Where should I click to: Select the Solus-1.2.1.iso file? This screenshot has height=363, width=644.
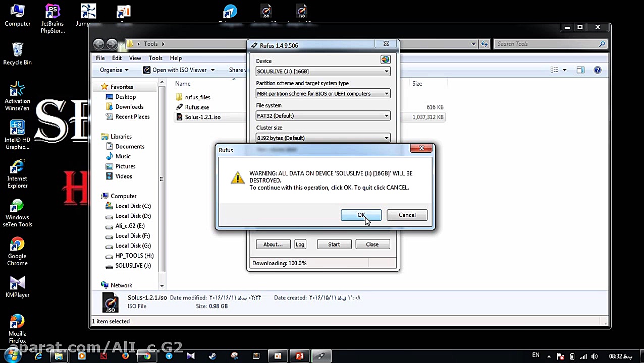(x=202, y=117)
